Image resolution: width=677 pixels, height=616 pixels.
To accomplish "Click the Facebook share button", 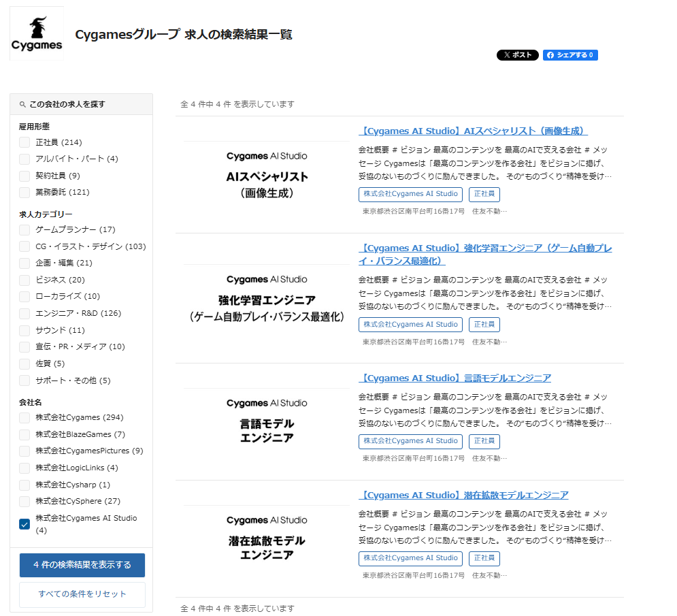I will click(570, 55).
